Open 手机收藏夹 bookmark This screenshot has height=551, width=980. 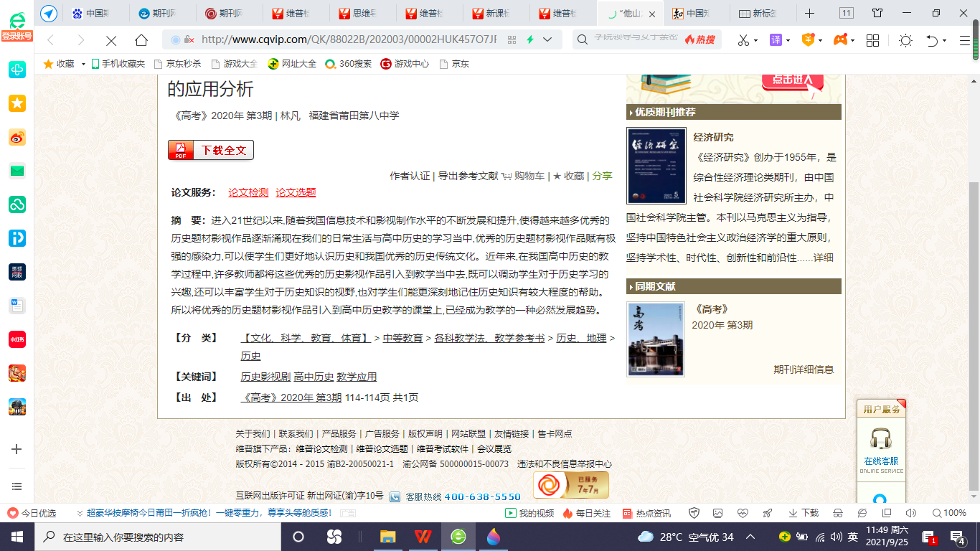(118, 64)
